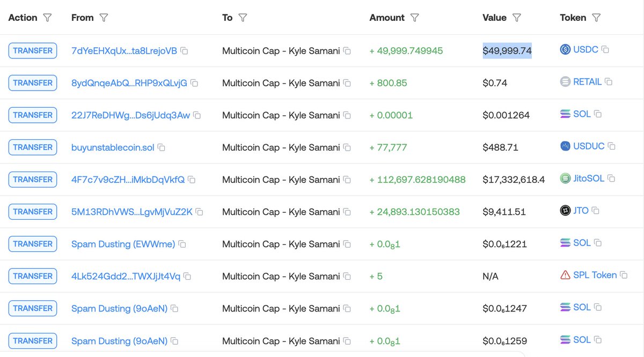Open Multicoin Cap - Kyle Samani in SPL Token row
Image resolution: width=644 pixels, height=357 pixels.
pyautogui.click(x=281, y=276)
